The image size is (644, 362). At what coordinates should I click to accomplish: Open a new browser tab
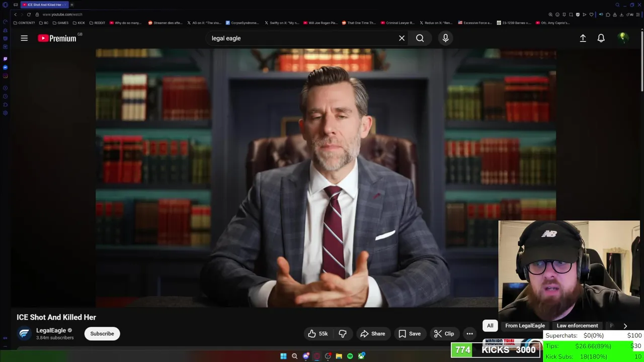[x=72, y=5]
